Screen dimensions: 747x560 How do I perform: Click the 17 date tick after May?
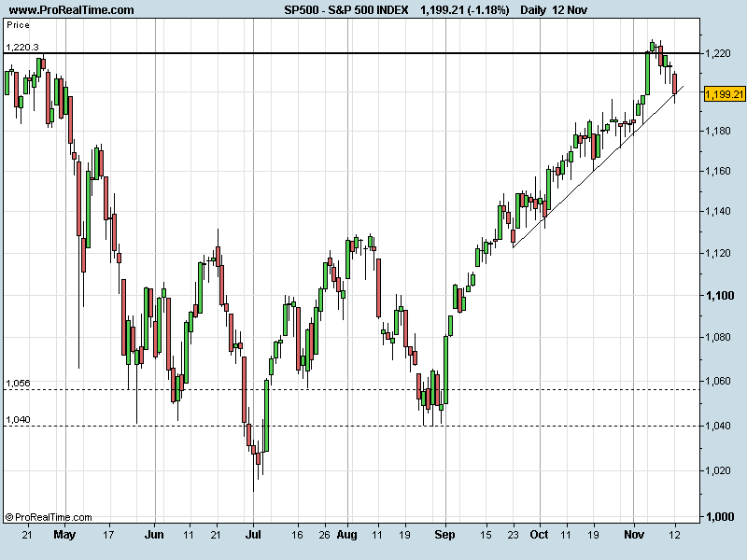click(108, 534)
